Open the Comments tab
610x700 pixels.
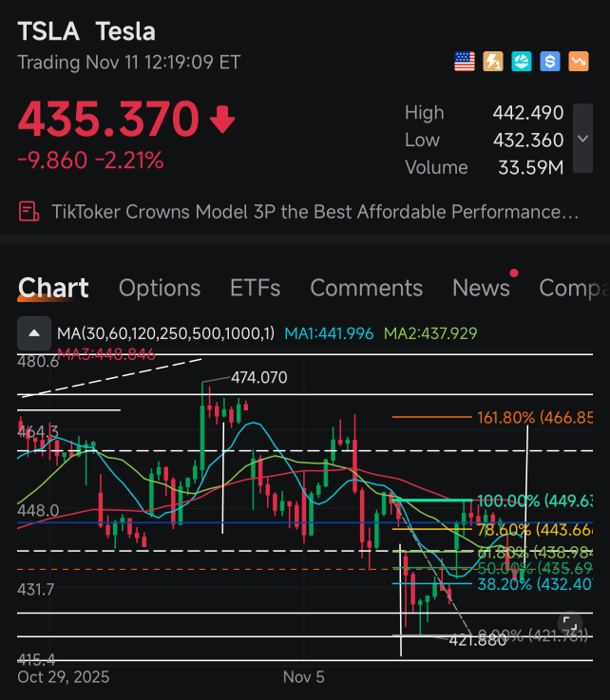coord(366,288)
